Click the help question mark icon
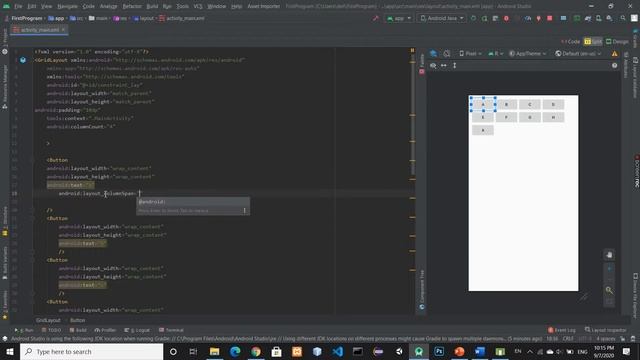640x360 pixels. [x=614, y=65]
